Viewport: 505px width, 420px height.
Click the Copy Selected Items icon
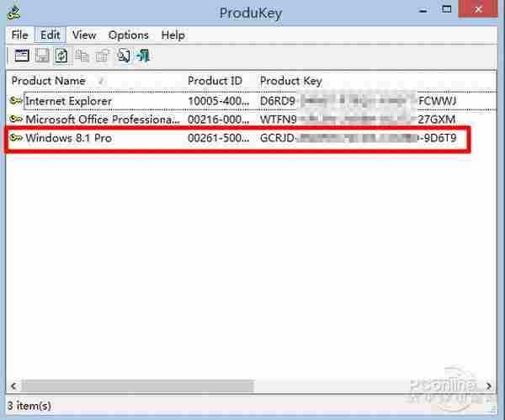82,56
